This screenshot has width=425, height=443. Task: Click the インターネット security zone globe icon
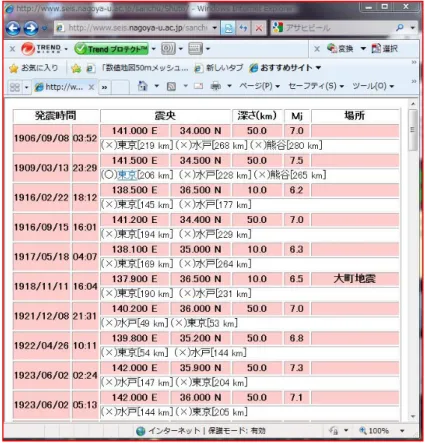(x=140, y=431)
